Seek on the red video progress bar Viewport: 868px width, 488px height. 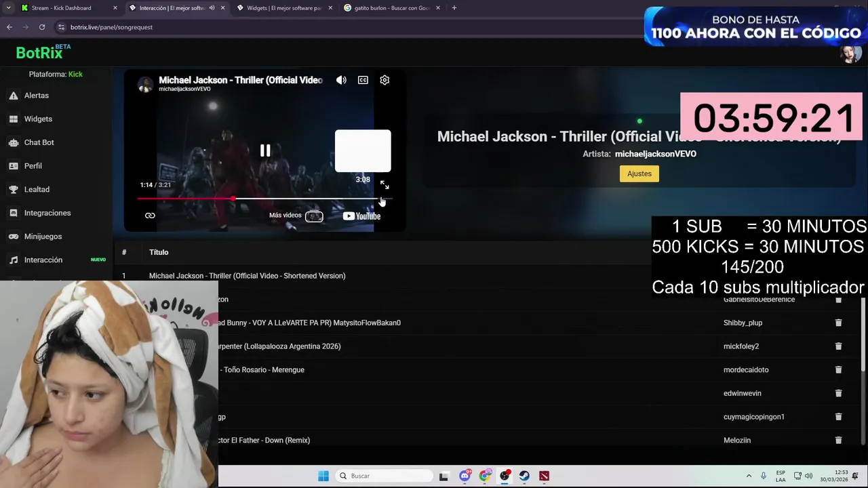pos(264,199)
